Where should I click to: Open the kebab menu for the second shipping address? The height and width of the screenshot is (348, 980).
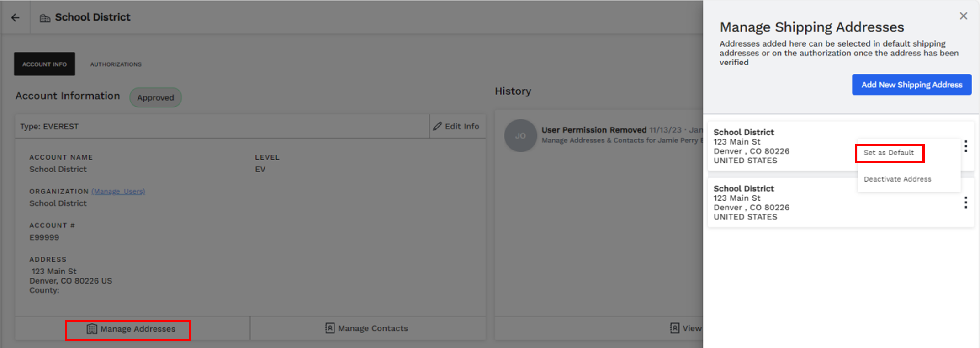click(x=966, y=203)
